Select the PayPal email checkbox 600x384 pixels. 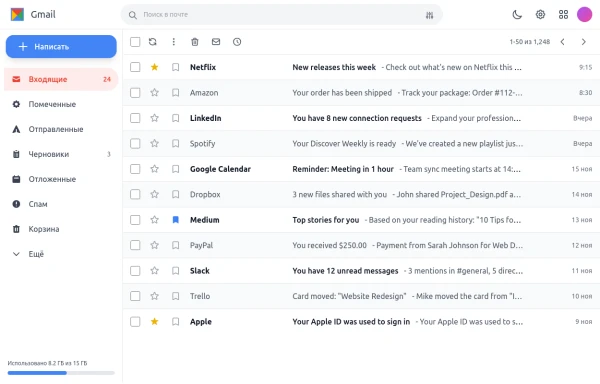135,245
